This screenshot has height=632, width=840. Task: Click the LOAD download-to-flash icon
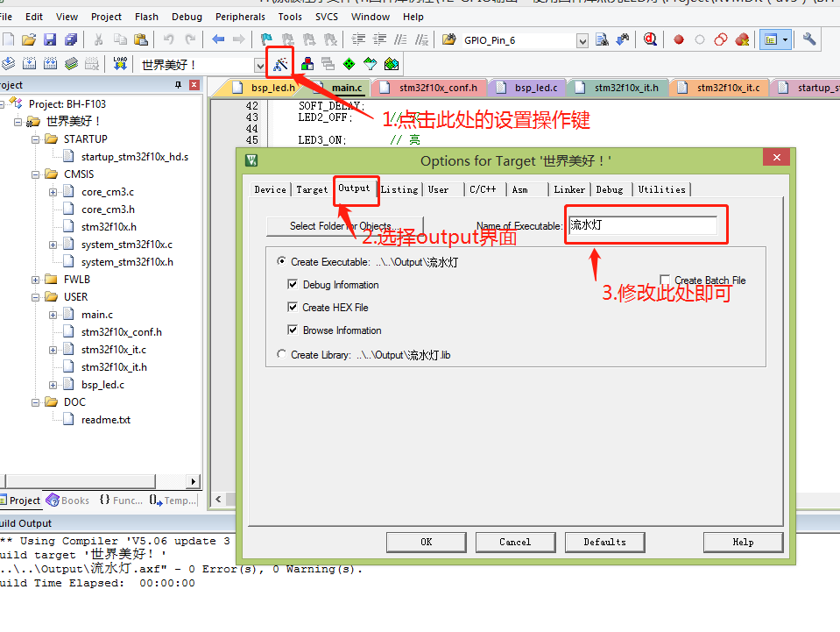(x=120, y=63)
